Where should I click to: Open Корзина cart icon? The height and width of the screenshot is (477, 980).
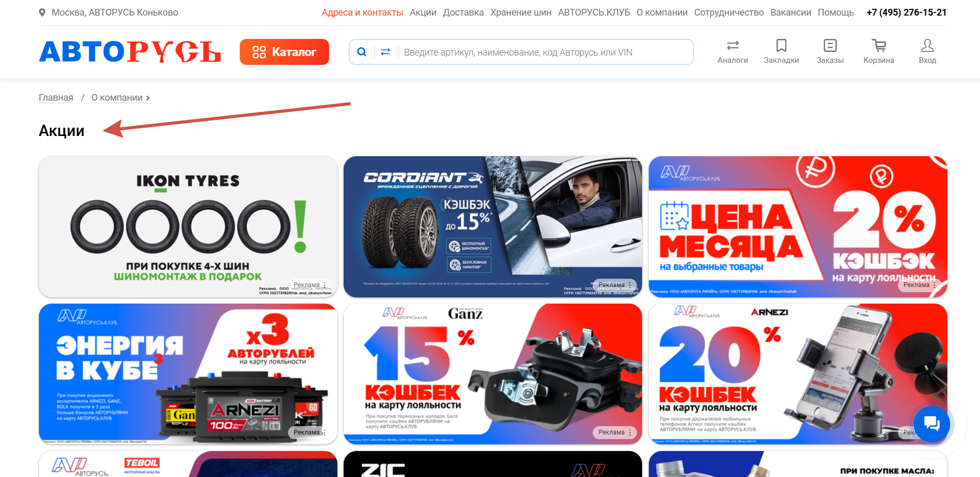click(879, 46)
